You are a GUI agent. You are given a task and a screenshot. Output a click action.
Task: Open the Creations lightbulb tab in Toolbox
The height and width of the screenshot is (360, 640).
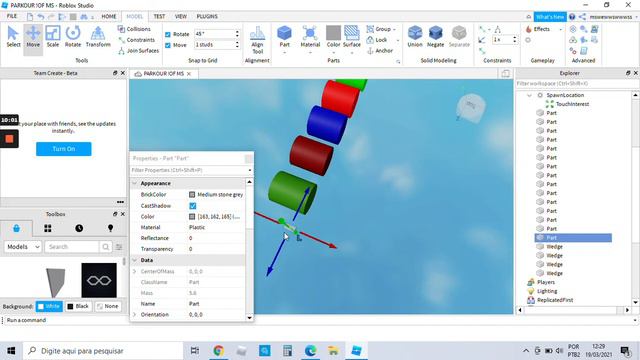[110, 228]
